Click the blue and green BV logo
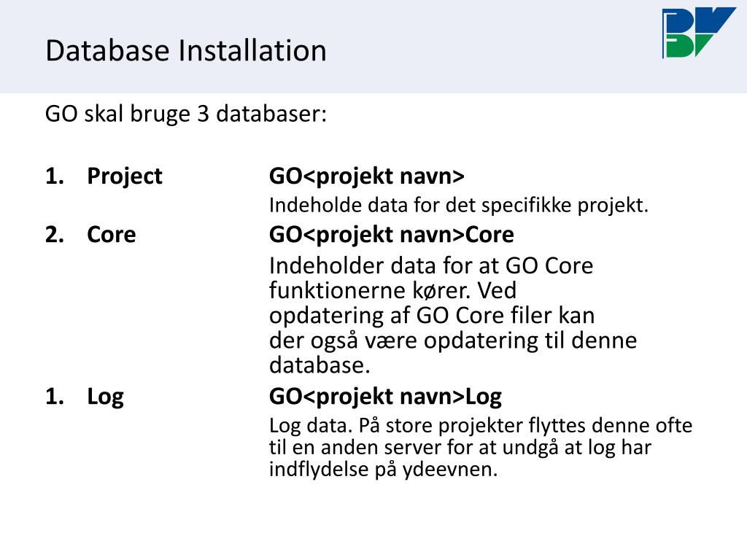 click(698, 32)
